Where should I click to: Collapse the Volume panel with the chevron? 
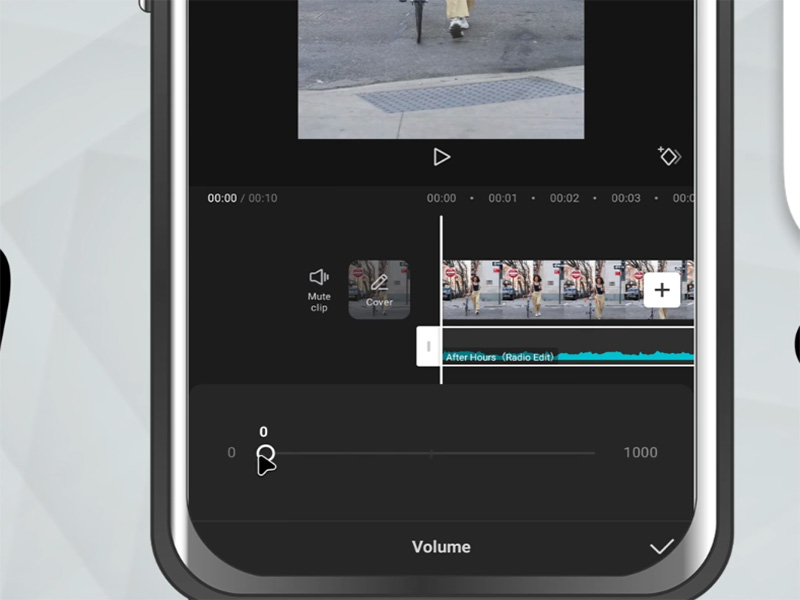click(x=661, y=548)
